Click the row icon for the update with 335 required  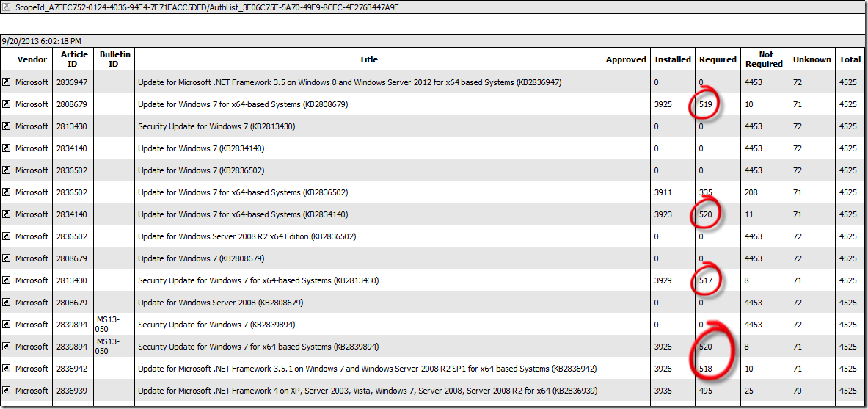coord(7,192)
